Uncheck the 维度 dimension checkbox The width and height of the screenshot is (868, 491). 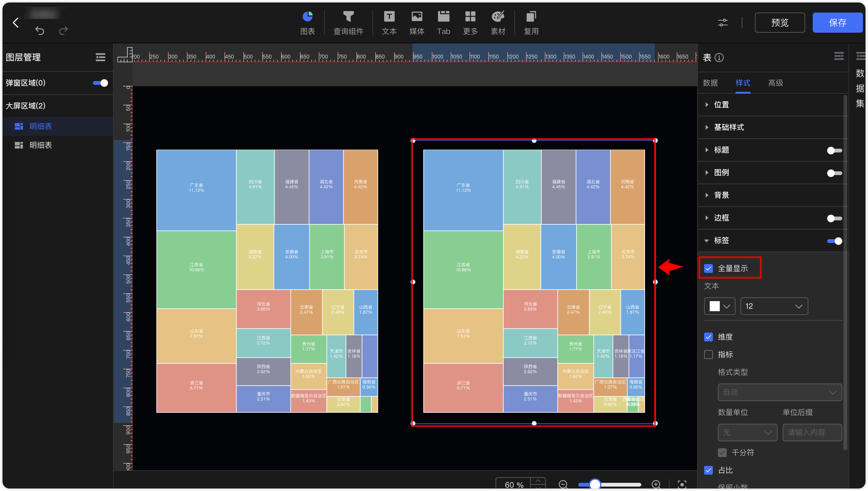point(708,337)
